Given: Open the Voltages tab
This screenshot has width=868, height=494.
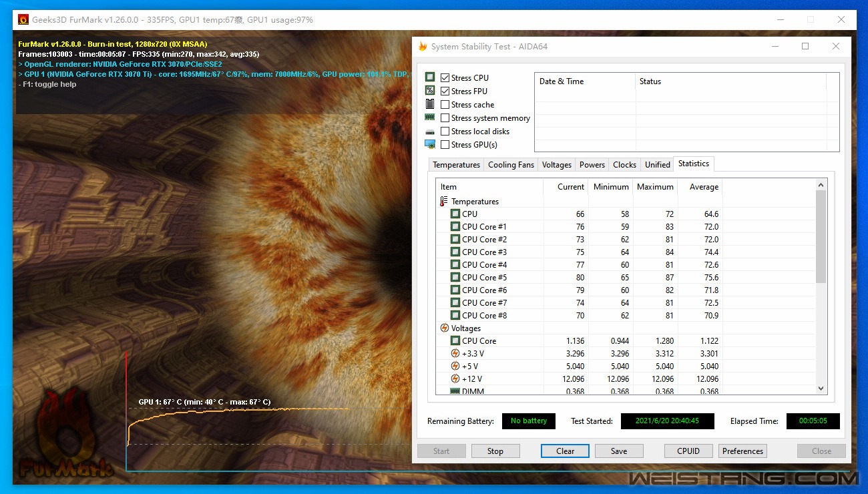Looking at the screenshot, I should tap(557, 165).
